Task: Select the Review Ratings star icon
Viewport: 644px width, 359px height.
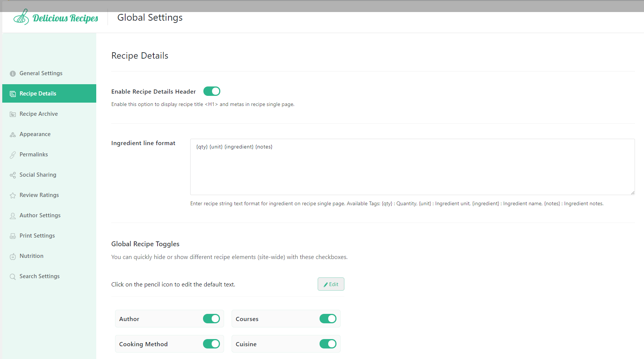Action: pyautogui.click(x=13, y=195)
